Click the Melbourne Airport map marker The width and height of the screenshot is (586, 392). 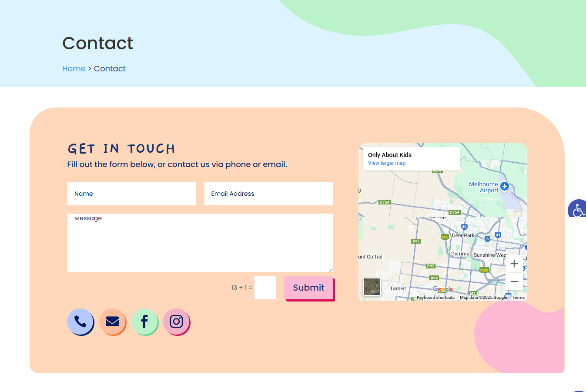pos(505,186)
